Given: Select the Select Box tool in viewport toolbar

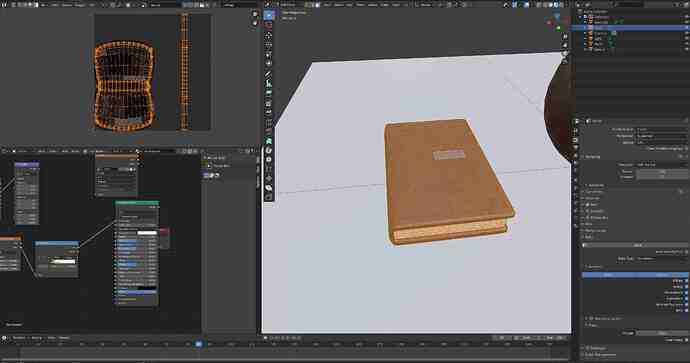Looking at the screenshot, I should (269, 15).
